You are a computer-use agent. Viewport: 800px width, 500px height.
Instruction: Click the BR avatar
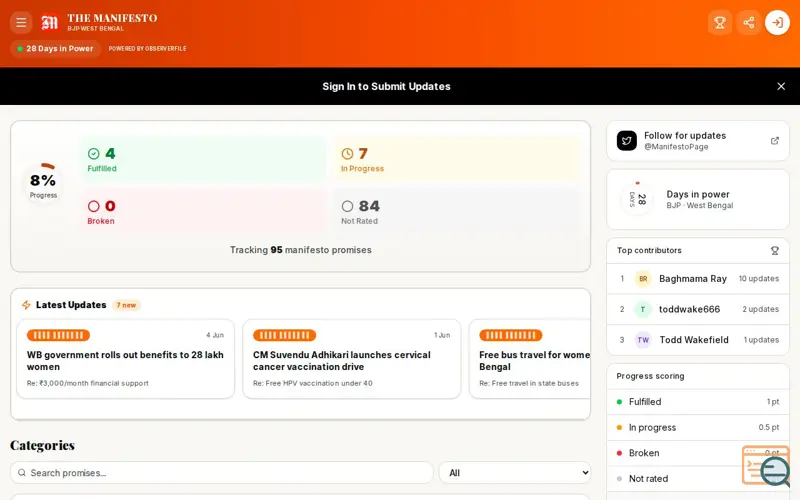pos(643,279)
